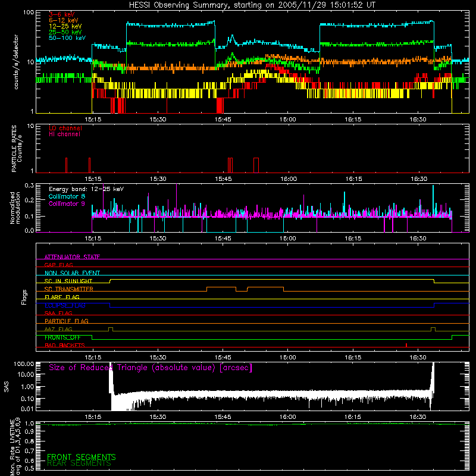Viewport: 476px width, 476px height.
Task: Click the Normalized modulation axis label
Action: pos(15,208)
